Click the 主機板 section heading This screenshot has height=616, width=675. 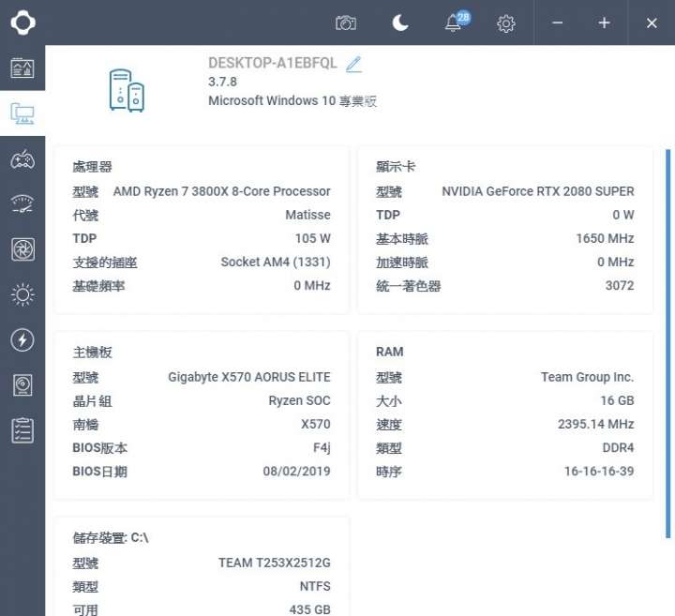tap(92, 353)
